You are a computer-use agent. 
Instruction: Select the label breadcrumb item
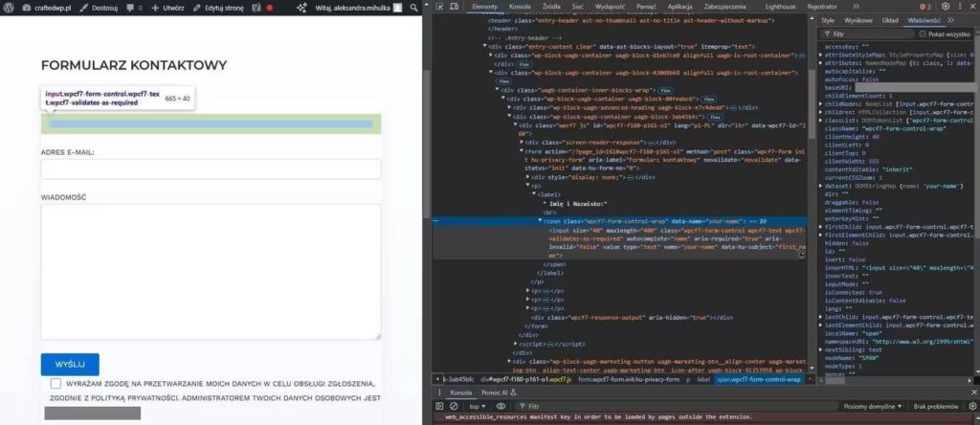[703, 379]
